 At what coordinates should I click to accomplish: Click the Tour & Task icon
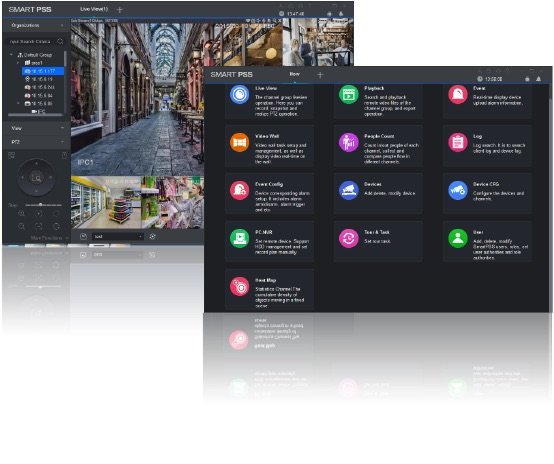tap(349, 239)
